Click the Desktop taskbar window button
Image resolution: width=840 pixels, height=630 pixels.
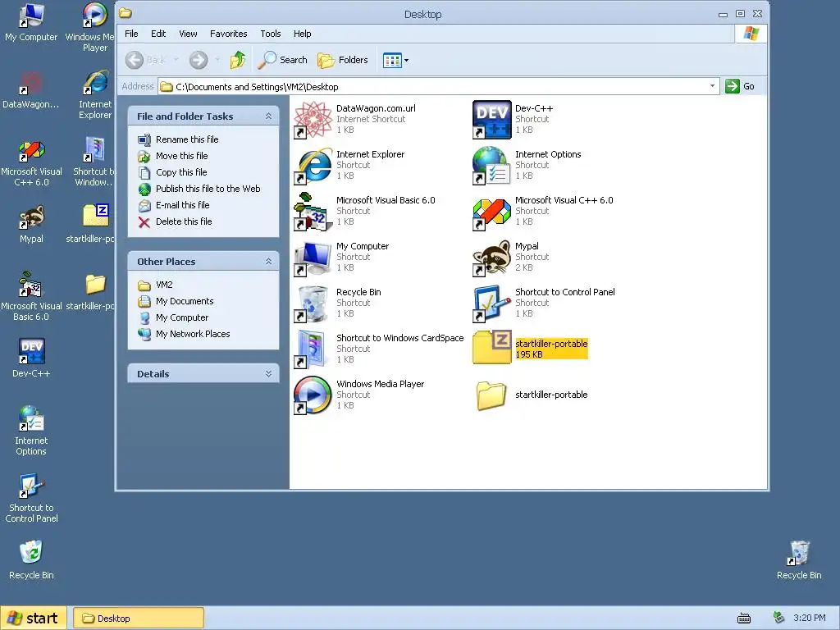(138, 619)
